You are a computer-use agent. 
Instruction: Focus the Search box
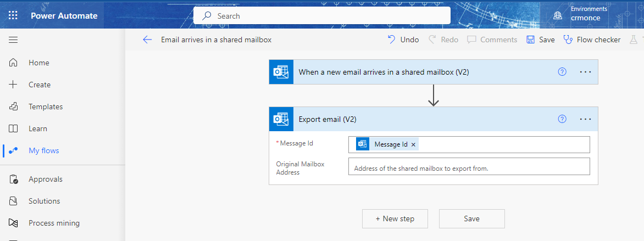(322, 16)
